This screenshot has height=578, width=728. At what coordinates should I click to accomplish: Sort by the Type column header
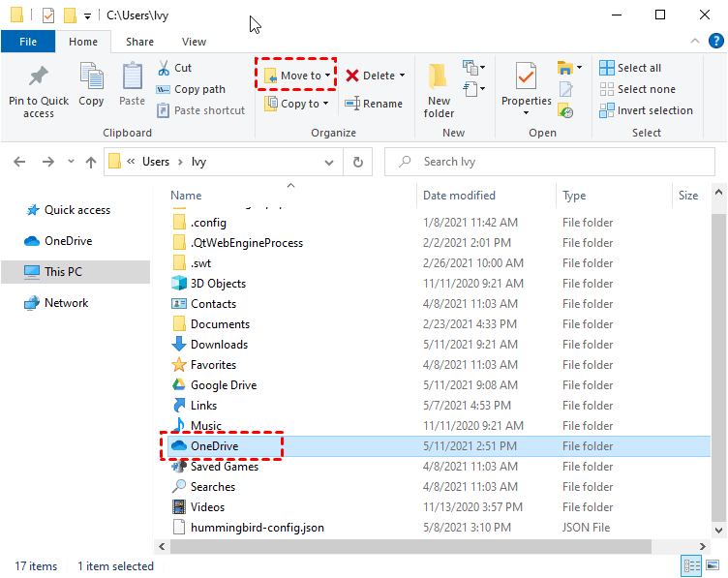pos(574,196)
